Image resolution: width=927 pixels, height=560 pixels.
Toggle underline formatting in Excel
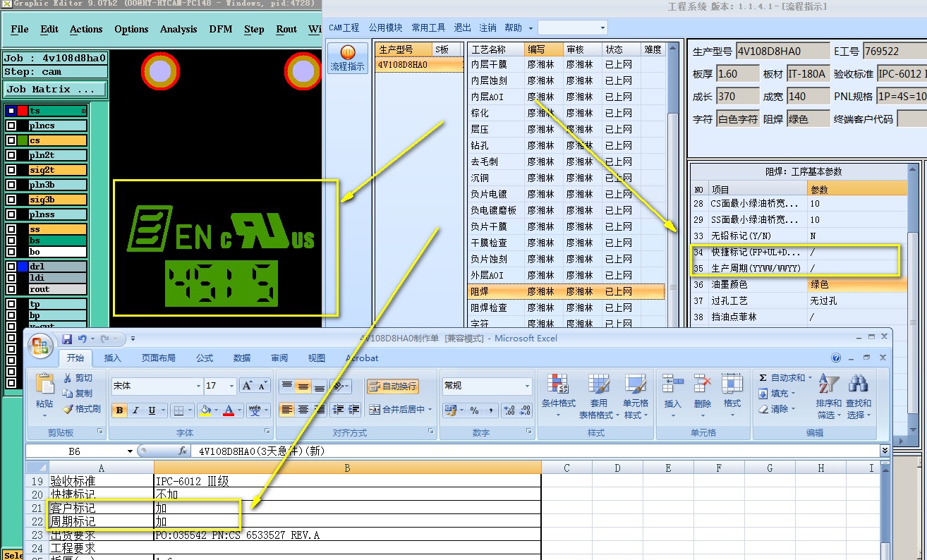coord(152,410)
